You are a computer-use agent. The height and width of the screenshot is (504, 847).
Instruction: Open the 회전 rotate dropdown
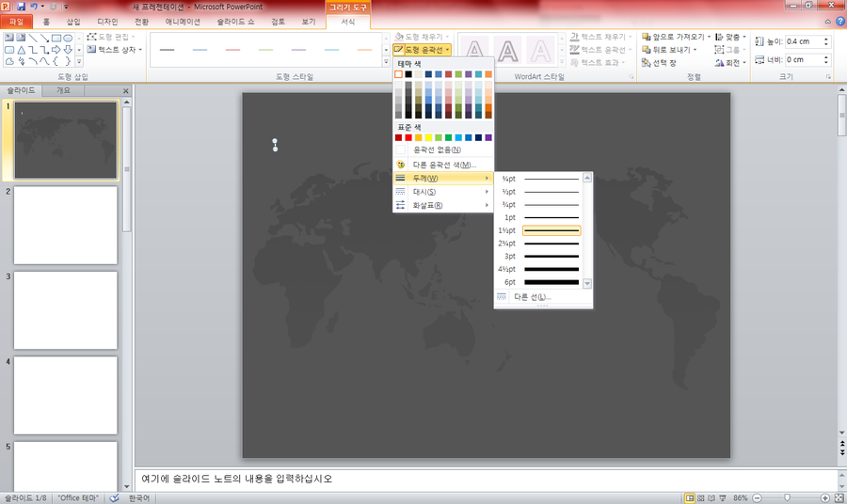coord(730,63)
